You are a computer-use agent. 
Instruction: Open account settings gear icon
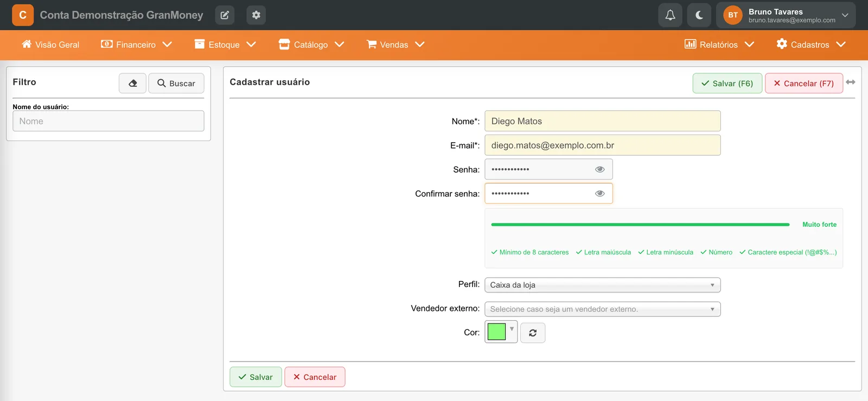256,15
